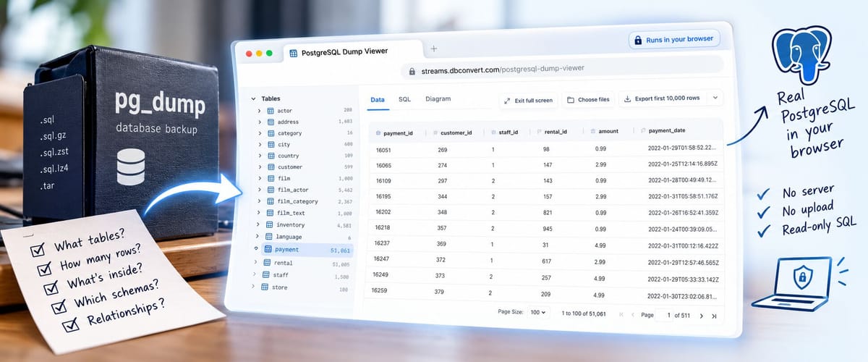This screenshot has width=868, height=362.
Task: Select the inventory table row
Action: [x=304, y=225]
